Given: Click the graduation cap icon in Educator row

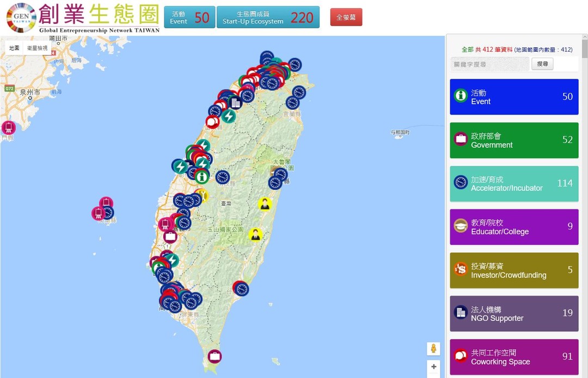Looking at the screenshot, I should pos(461,226).
